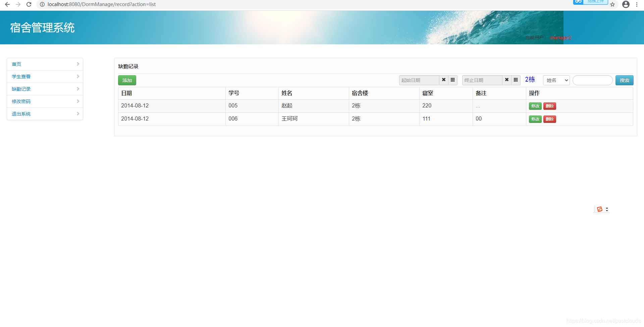644x327 pixels.
Task: Click the 终止日期 input field
Action: coord(482,80)
